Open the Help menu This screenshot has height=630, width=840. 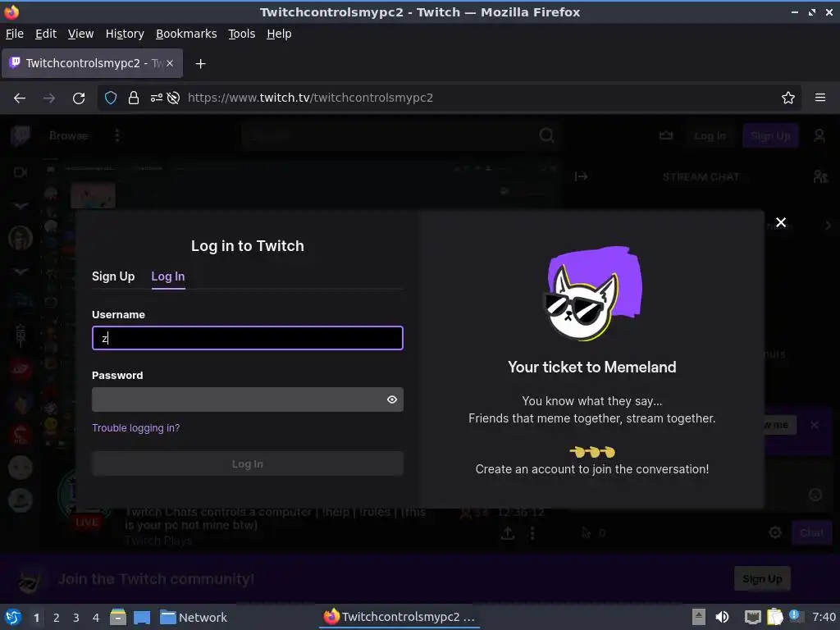click(279, 34)
